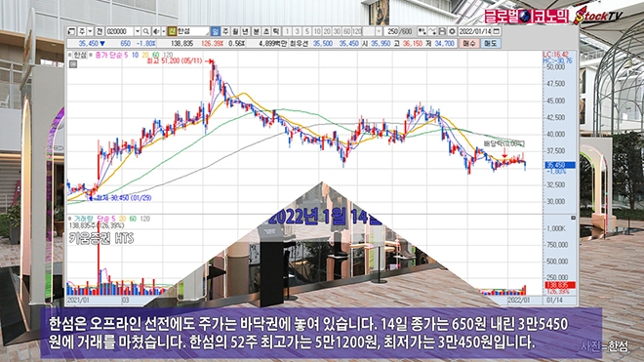This screenshot has height=362, width=644.
Task: Open chart settings gear icon
Action: pos(452,31)
